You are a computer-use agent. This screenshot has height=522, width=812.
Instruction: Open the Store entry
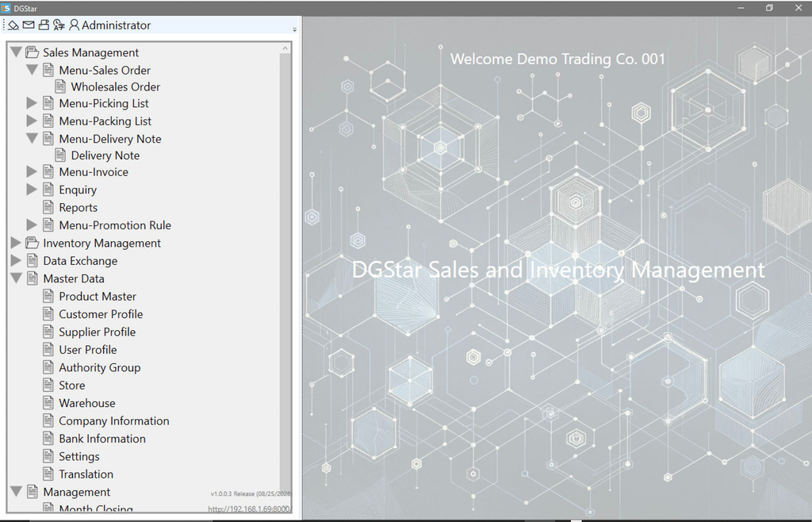72,386
